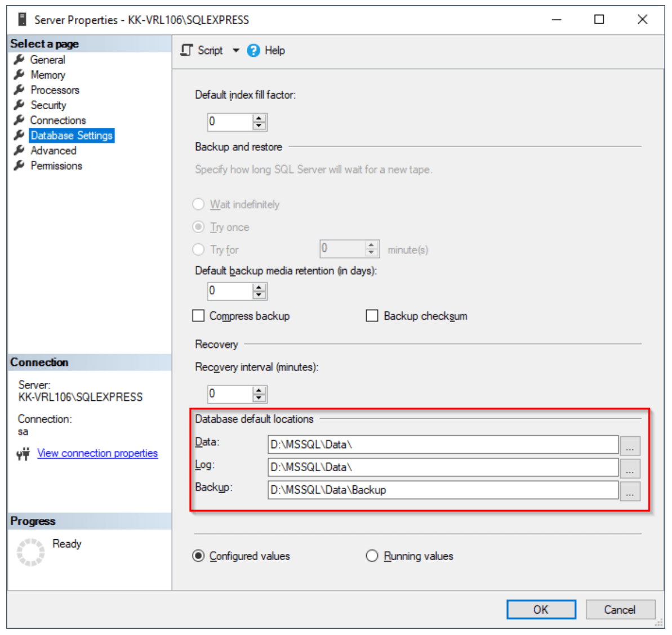Click the Script toolbar label
This screenshot has height=635, width=672.
coord(210,51)
